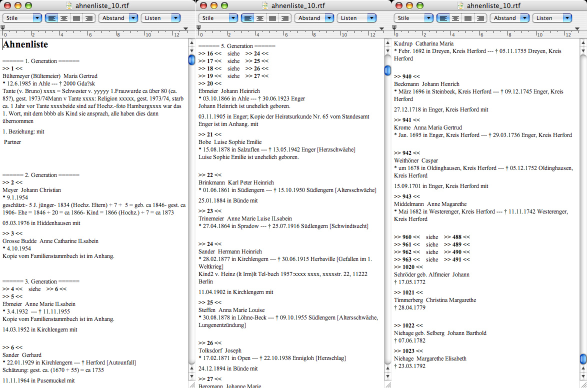The height and width of the screenshot is (388, 588).
Task: Click top scroll-up arrow in left window
Action: [191, 44]
